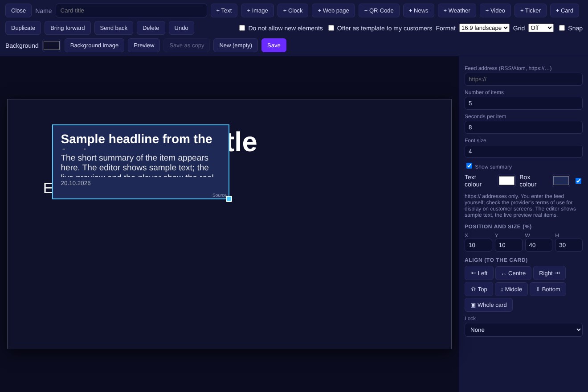Delete the selected element

[151, 28]
